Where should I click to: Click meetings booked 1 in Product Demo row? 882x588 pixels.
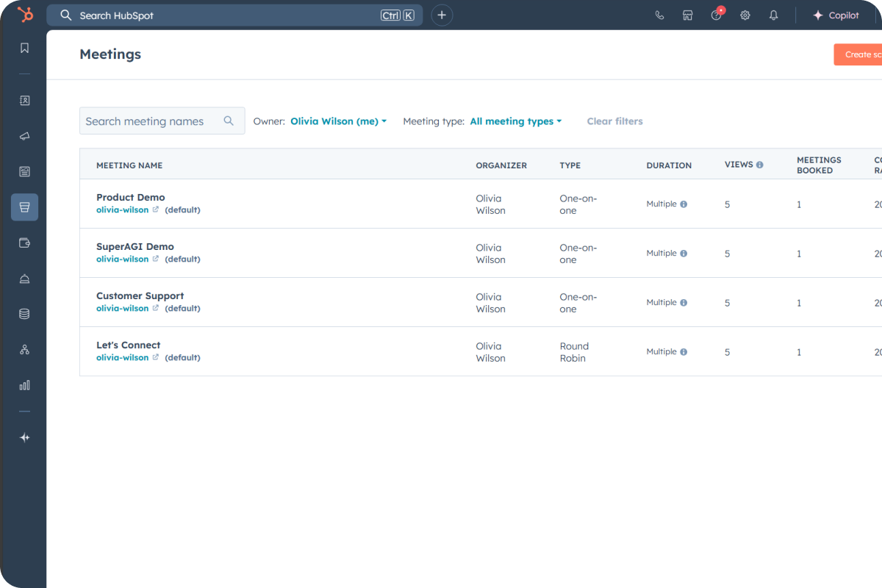[x=799, y=204]
